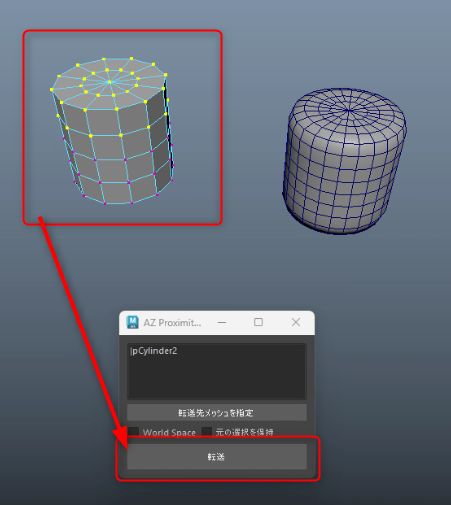Image resolution: width=451 pixels, height=505 pixels.
Task: Select the |pCylinder2 entry in the list
Action: point(154,351)
